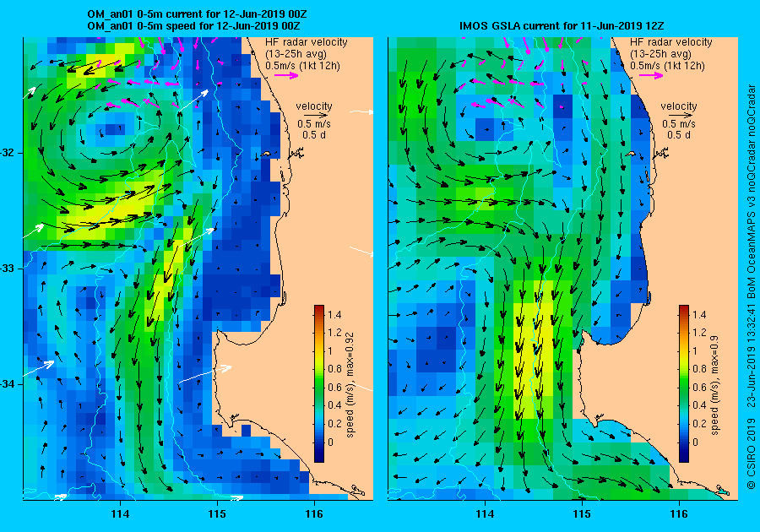Select 'HF radar velocity' label on right map
Viewport: 760px width, 532px height.
(671, 42)
